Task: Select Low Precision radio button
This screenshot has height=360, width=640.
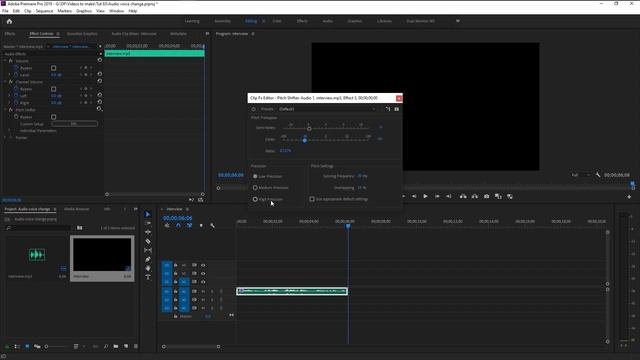Action: [x=255, y=176]
